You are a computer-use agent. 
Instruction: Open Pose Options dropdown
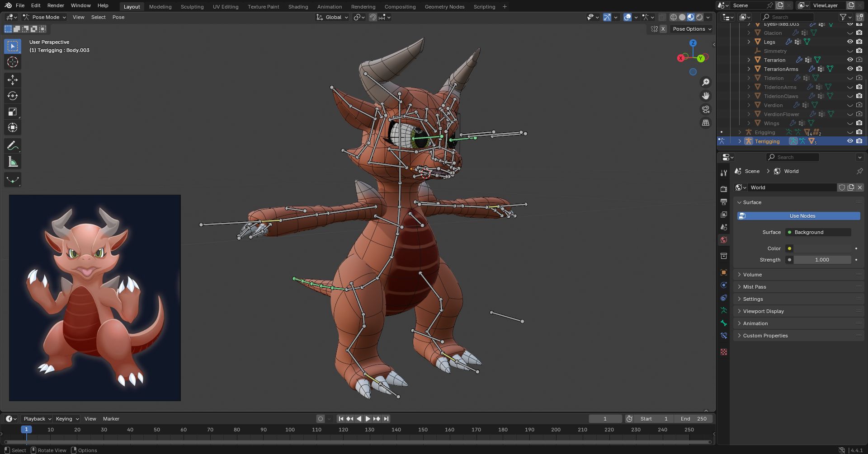coord(692,29)
